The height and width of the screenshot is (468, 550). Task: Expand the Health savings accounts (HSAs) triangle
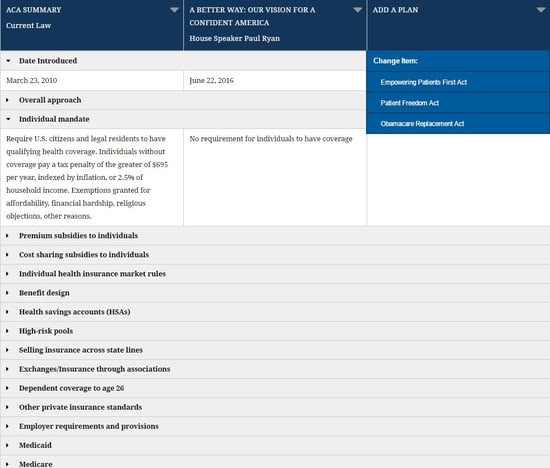click(x=7, y=312)
